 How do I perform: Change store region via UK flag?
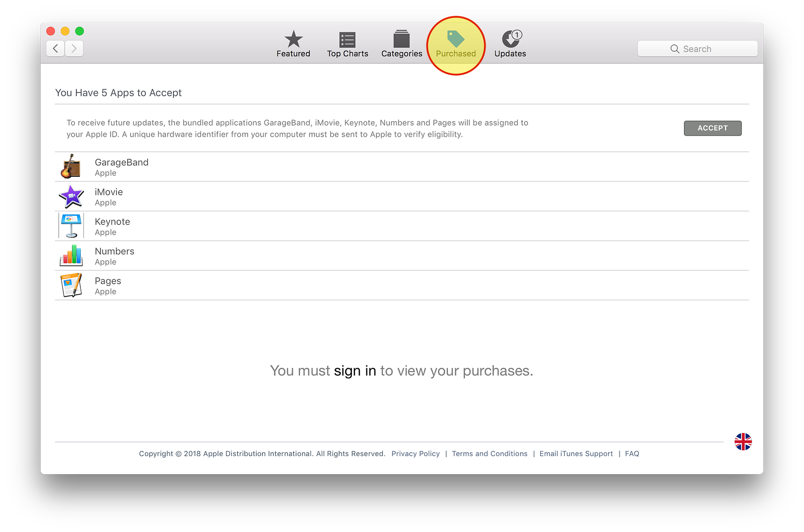tap(743, 442)
